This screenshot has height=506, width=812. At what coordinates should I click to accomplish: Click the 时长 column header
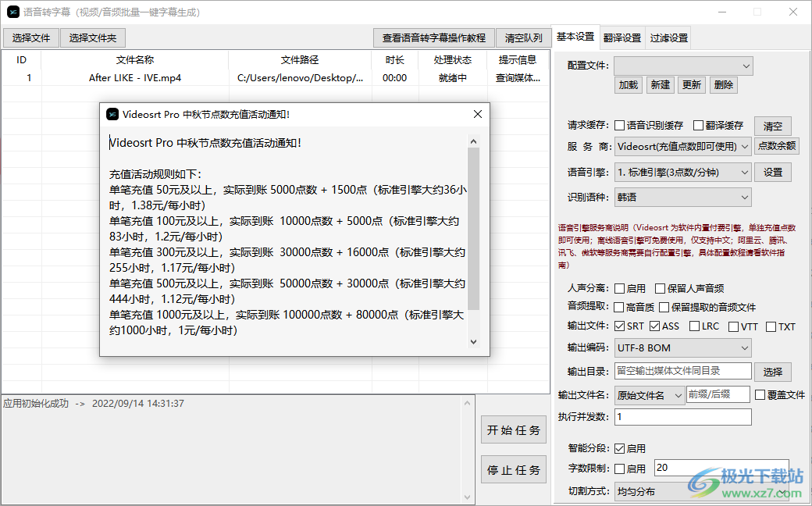[394, 60]
